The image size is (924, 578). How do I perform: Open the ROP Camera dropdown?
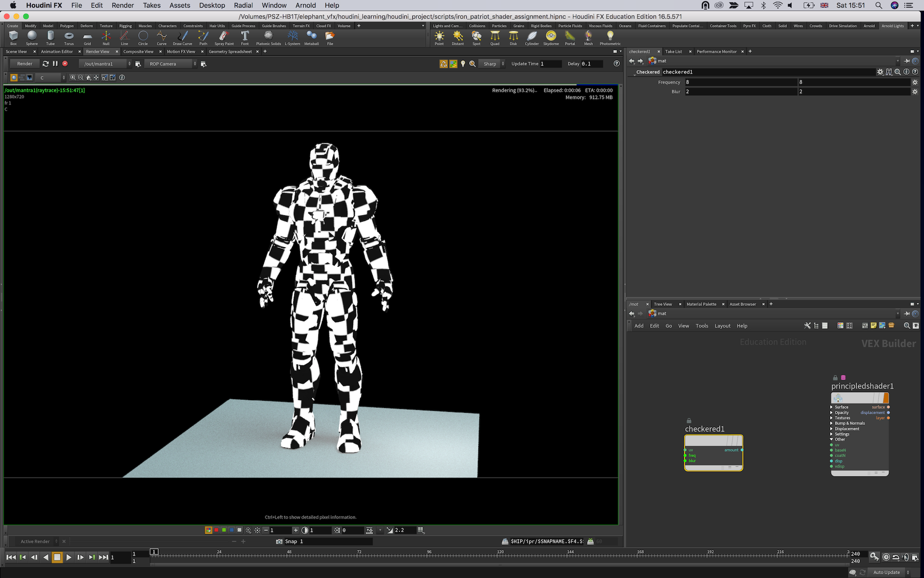pos(172,64)
